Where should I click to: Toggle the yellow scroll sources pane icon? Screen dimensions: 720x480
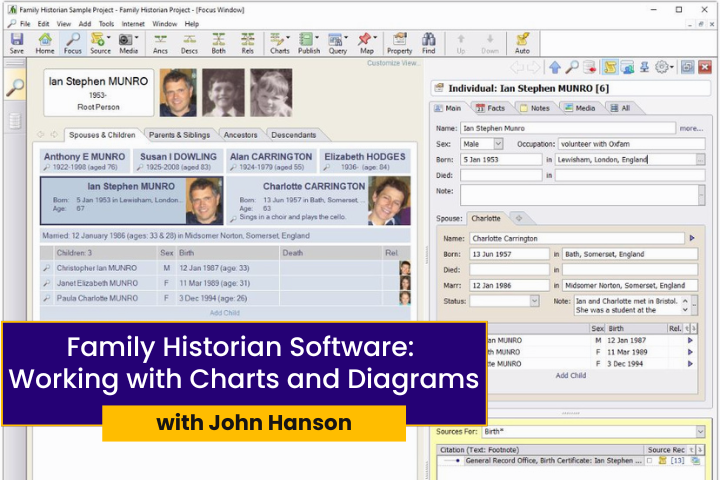point(610,68)
